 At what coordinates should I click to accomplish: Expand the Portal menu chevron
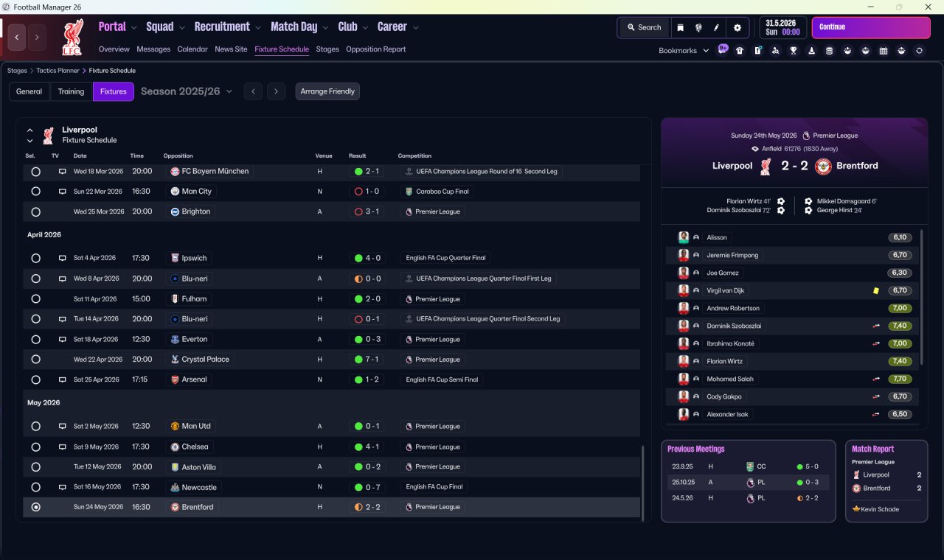click(x=133, y=28)
